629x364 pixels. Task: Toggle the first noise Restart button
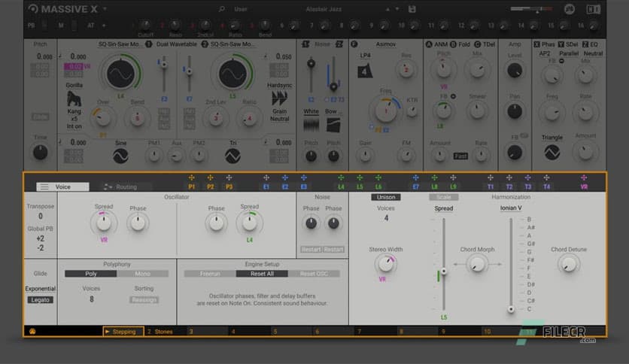[x=311, y=250]
